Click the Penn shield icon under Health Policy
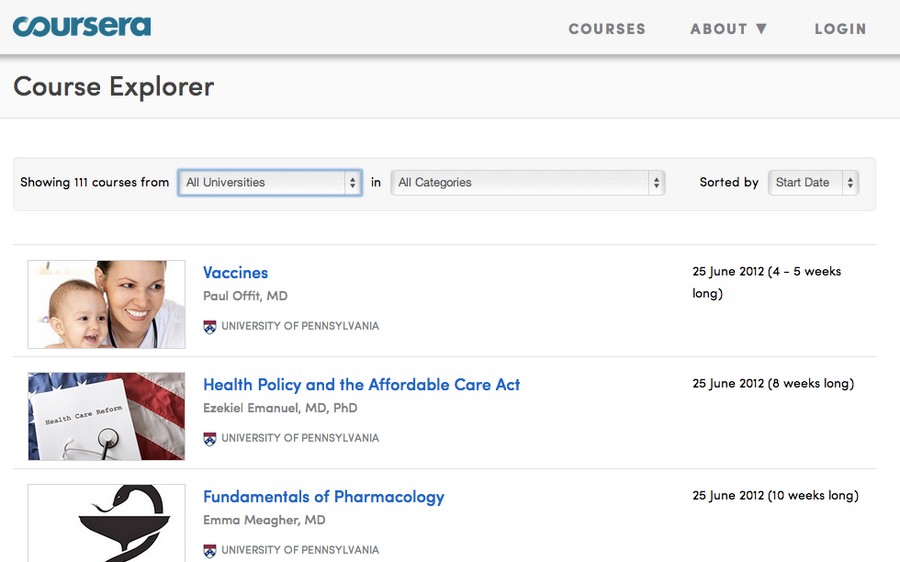Image resolution: width=900 pixels, height=562 pixels. pos(210,439)
